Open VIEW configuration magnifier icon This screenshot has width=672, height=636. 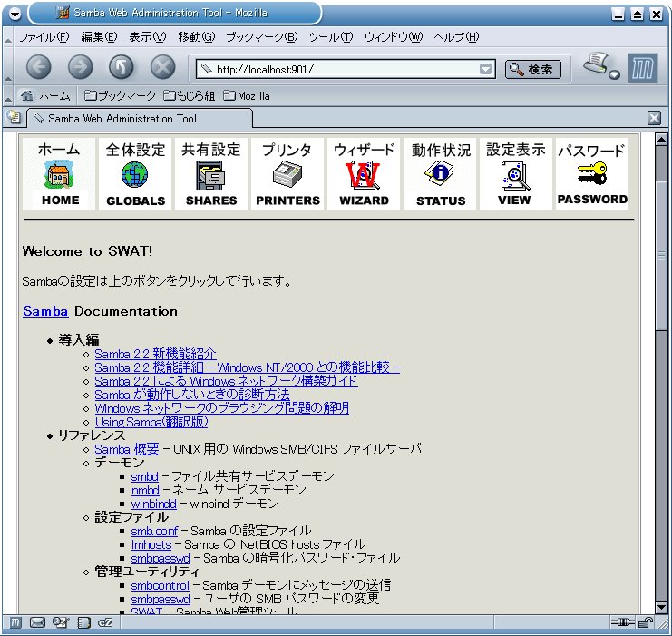(516, 174)
